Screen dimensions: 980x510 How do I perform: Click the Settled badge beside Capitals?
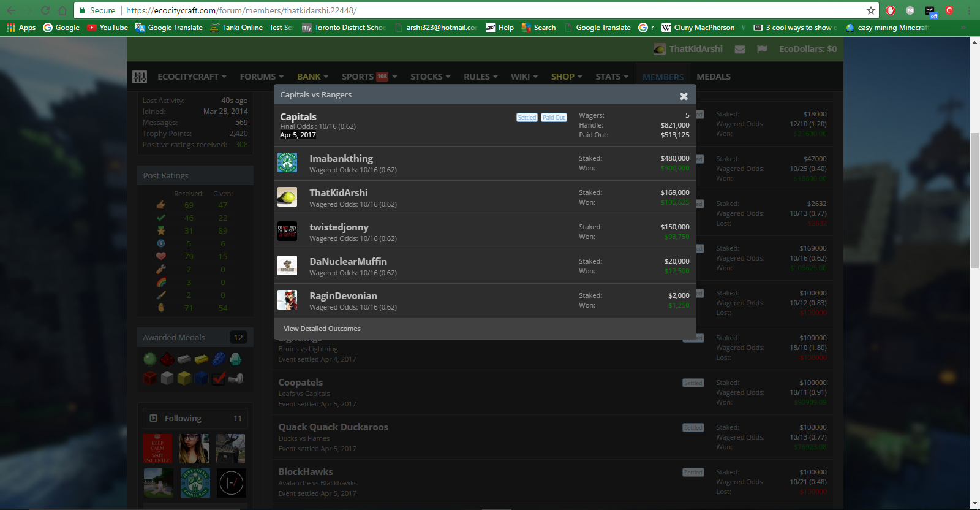point(527,118)
